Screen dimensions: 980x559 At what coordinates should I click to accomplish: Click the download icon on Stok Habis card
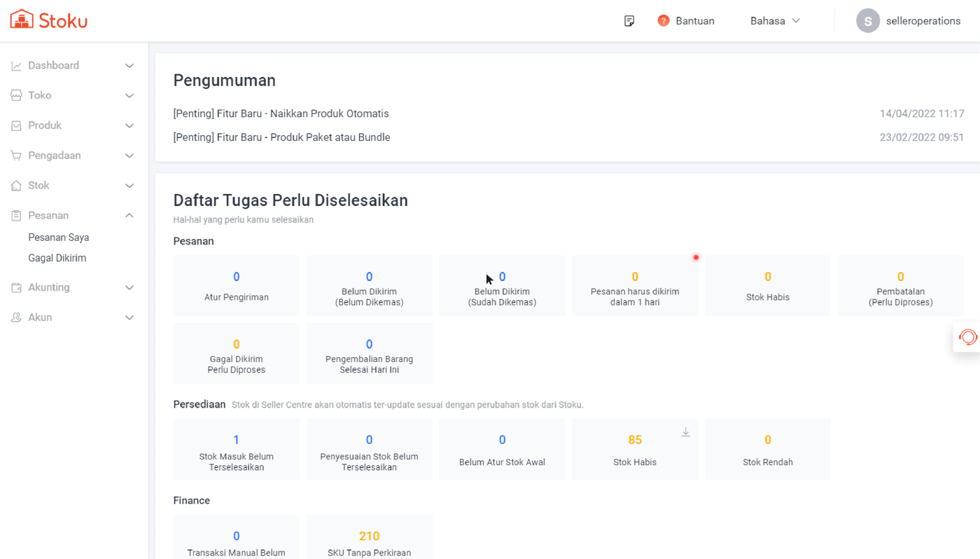coord(685,432)
